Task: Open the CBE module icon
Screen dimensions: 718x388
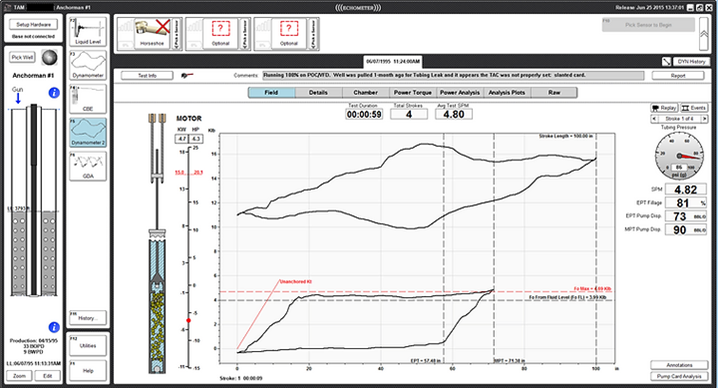Action: click(x=88, y=98)
